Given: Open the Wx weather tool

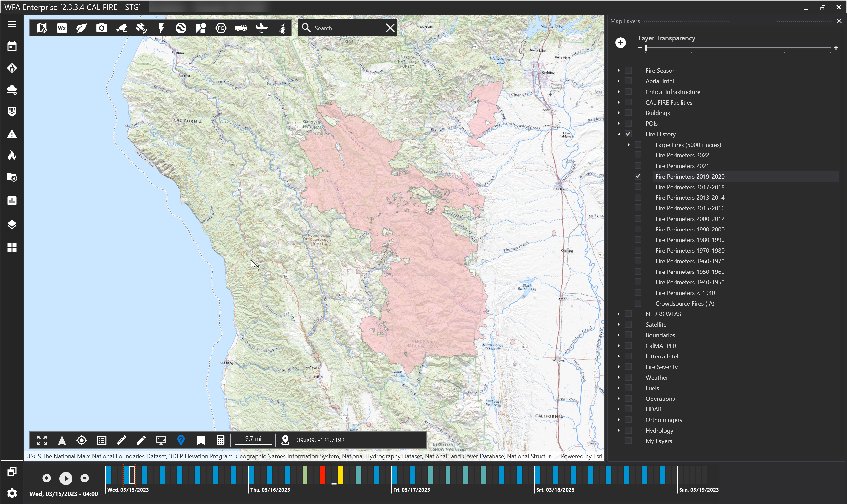Looking at the screenshot, I should click(x=62, y=28).
